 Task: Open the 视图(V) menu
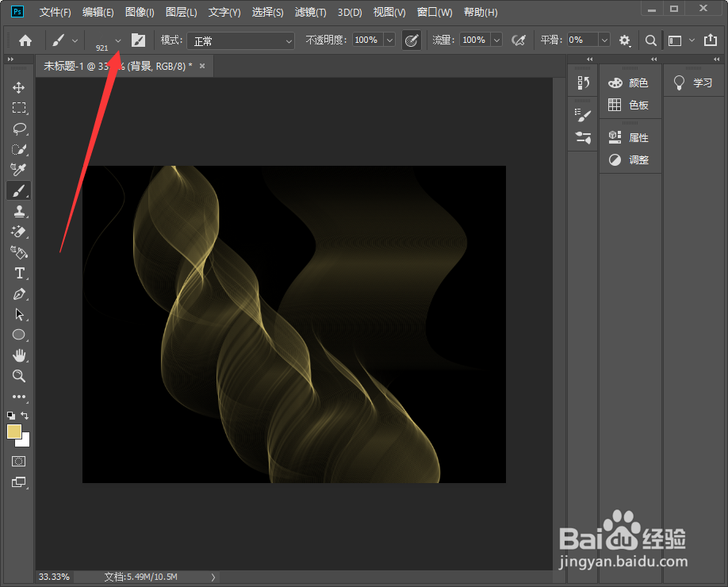click(389, 13)
